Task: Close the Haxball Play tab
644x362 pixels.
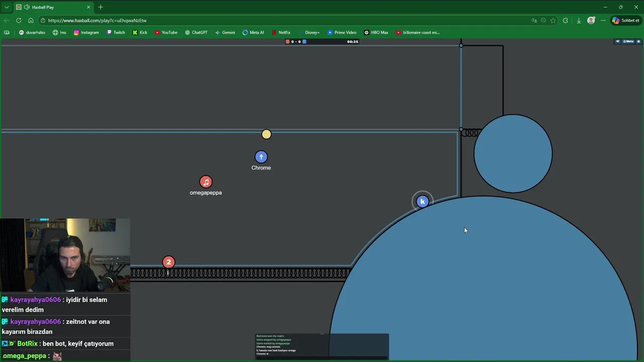Action: click(x=89, y=7)
